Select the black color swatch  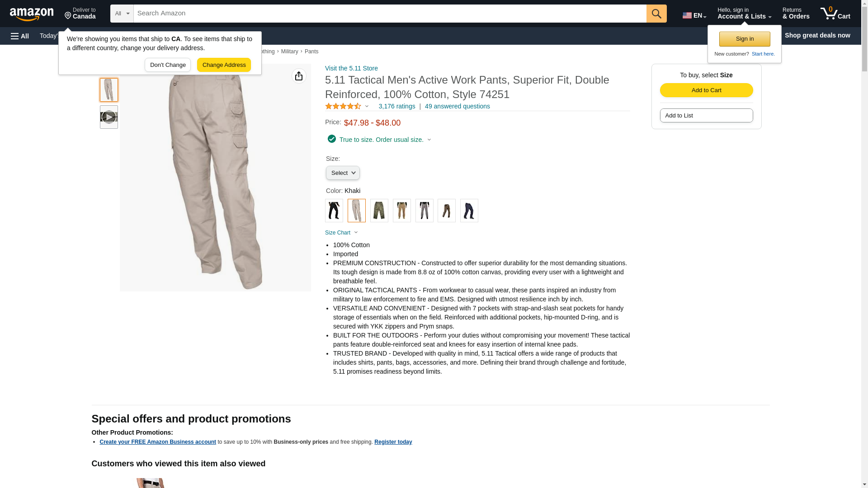(x=334, y=211)
